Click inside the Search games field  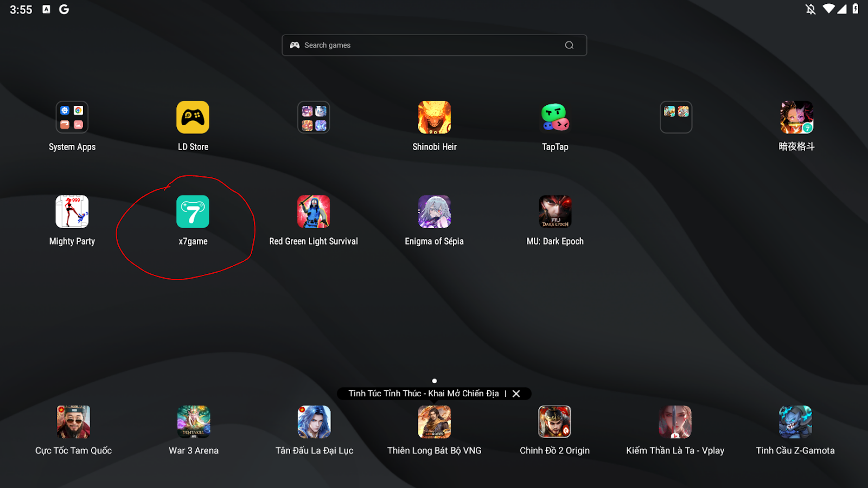[434, 46]
